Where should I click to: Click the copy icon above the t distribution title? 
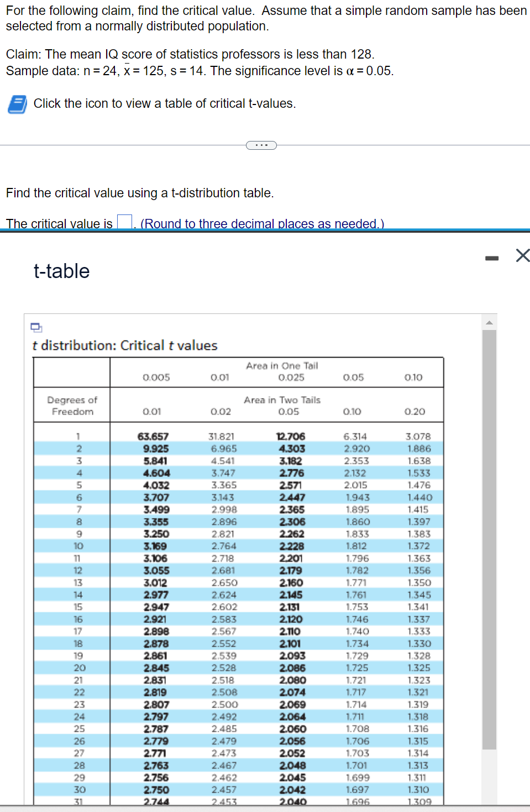tap(36, 328)
